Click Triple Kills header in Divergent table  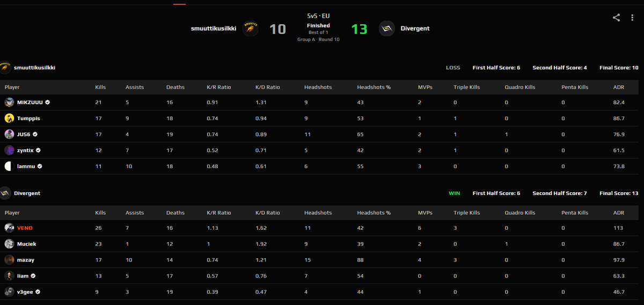[466, 213]
